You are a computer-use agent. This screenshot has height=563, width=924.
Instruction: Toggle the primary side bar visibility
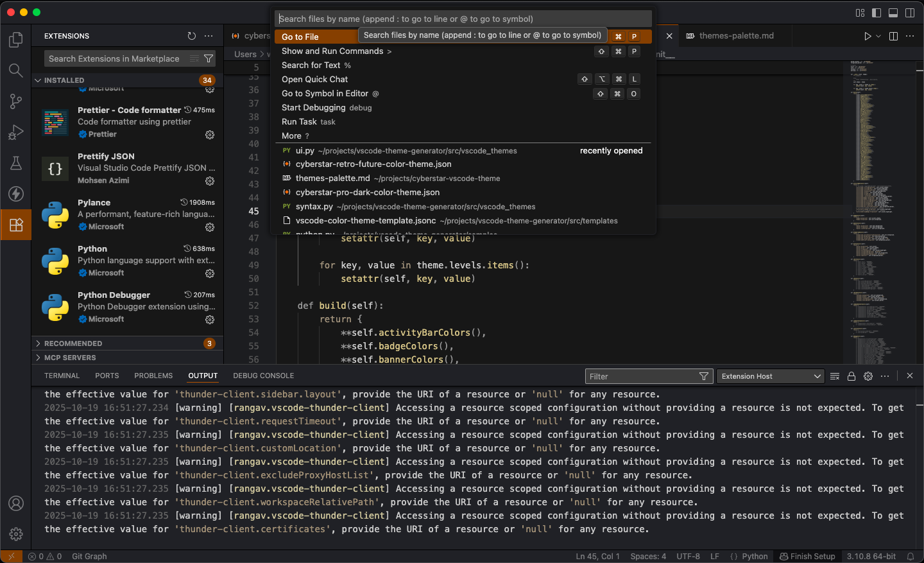(x=877, y=13)
